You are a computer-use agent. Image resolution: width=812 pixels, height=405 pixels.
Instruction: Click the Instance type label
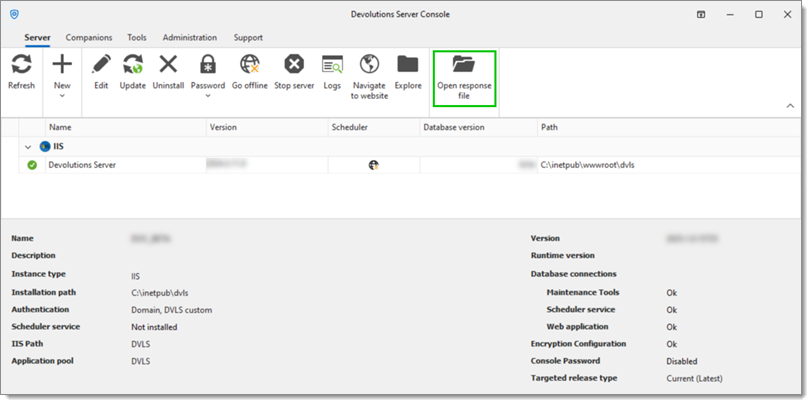pos(38,274)
